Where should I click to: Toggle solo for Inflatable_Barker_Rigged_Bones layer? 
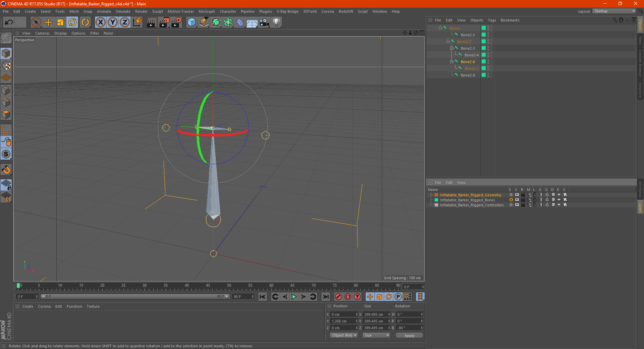(x=511, y=200)
